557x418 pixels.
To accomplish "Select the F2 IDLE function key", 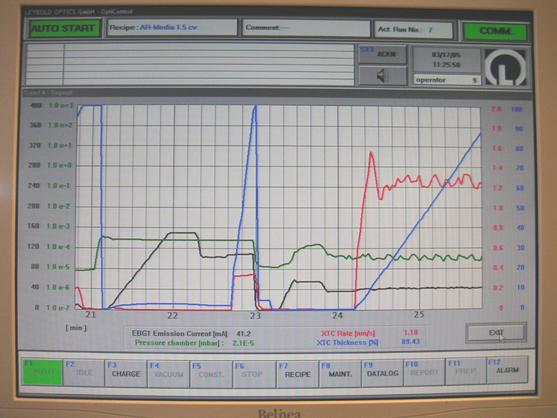I will (84, 373).
